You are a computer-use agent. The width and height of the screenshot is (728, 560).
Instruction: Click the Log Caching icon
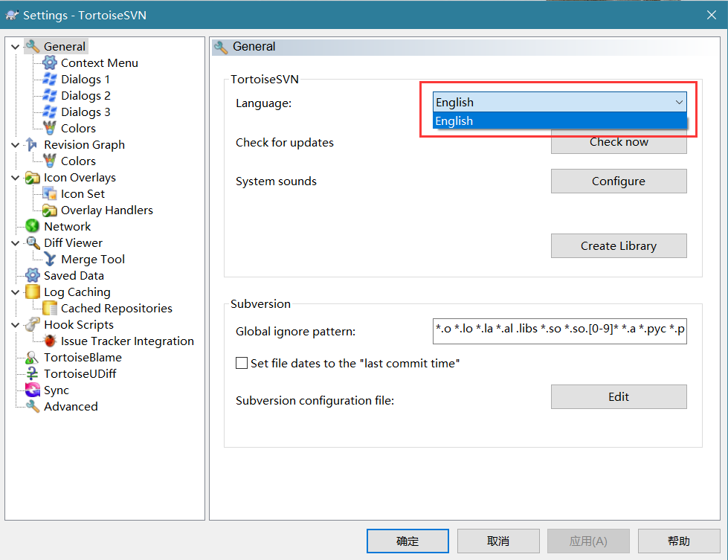33,292
